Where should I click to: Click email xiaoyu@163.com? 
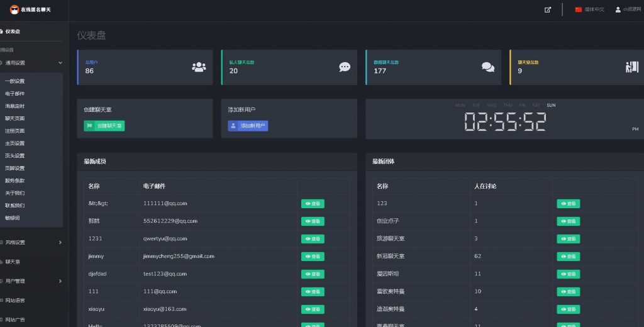(x=165, y=309)
